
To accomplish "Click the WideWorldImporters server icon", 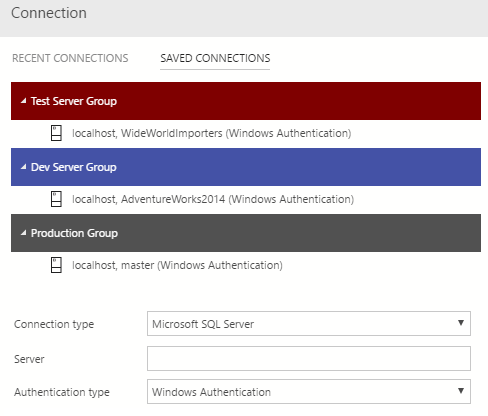I will click(x=56, y=133).
